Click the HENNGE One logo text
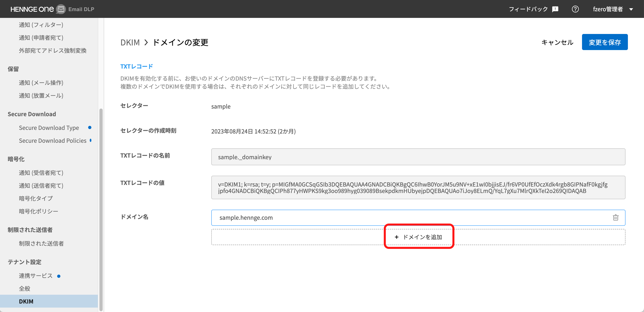 [x=32, y=9]
